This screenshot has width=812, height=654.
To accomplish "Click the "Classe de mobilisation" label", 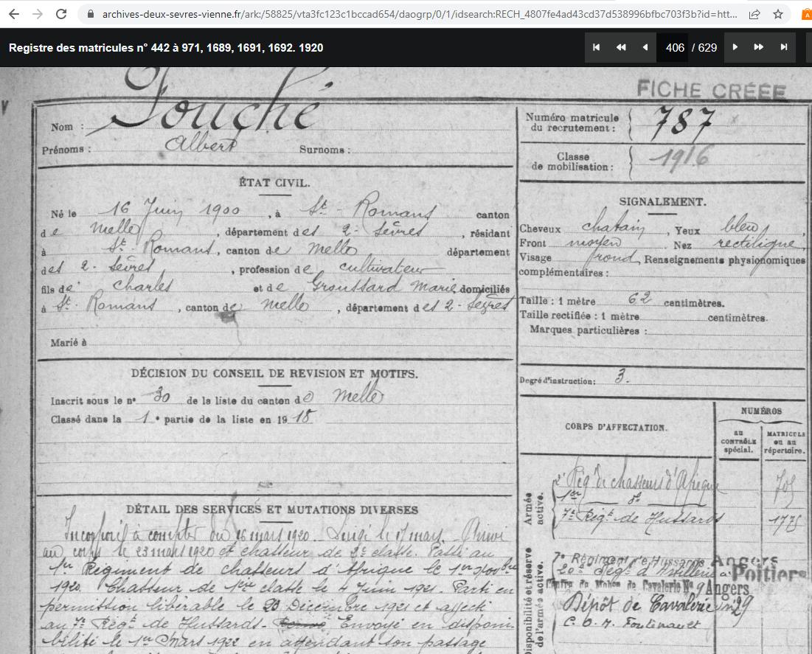I will point(572,161).
